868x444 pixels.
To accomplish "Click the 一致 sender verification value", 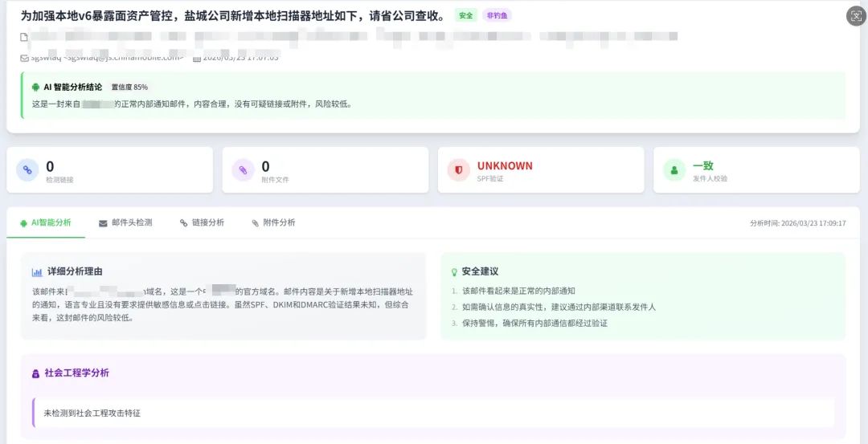I will pos(703,165).
